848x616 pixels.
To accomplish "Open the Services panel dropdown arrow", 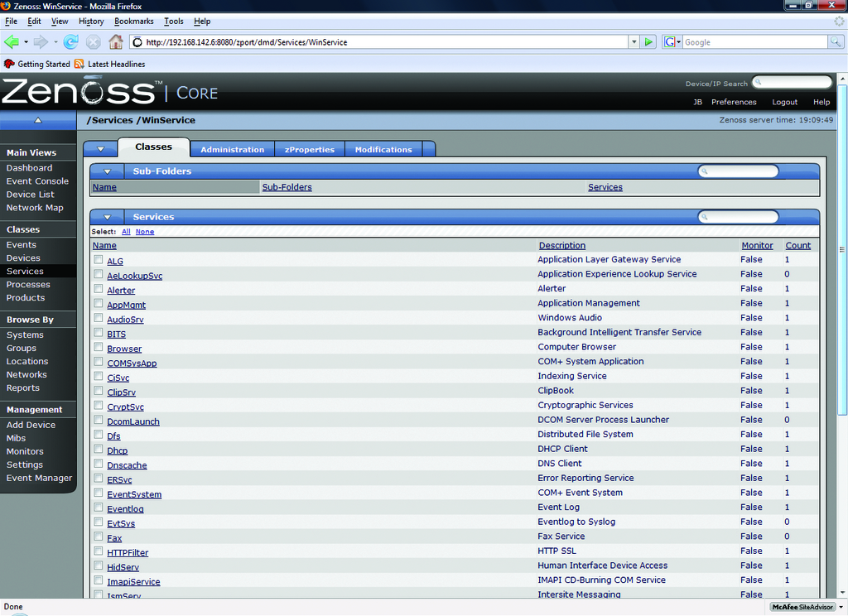I will [107, 217].
